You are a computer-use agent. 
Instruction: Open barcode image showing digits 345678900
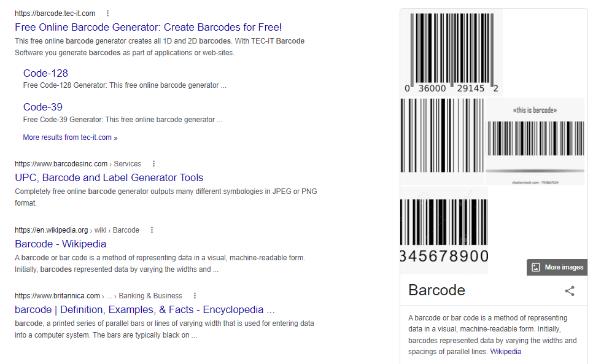(x=444, y=230)
